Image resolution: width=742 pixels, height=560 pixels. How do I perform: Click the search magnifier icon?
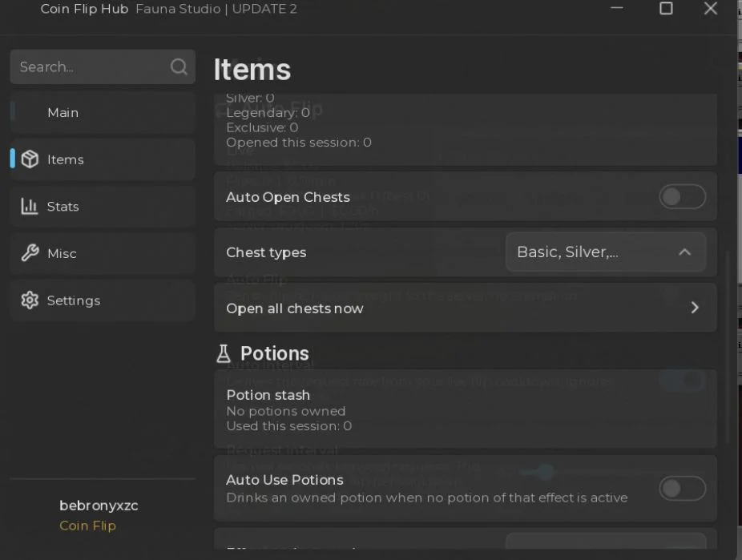click(179, 66)
